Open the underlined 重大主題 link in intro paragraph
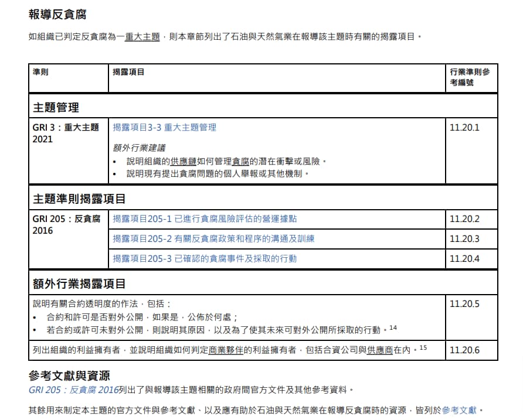The image size is (523, 420). (x=142, y=37)
